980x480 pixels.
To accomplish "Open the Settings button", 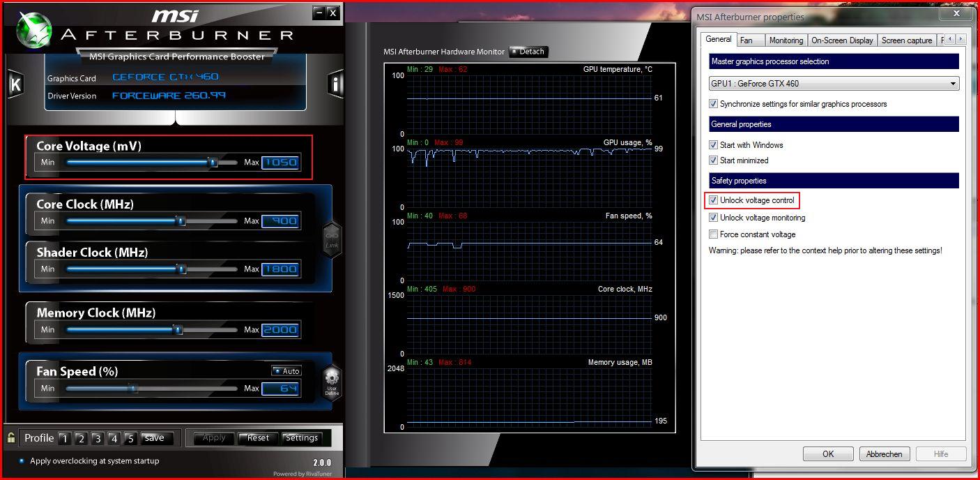I will coord(302,438).
